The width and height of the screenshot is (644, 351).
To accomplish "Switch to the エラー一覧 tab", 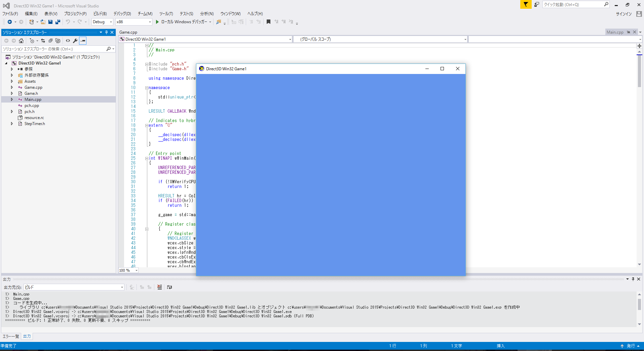I will [11, 336].
